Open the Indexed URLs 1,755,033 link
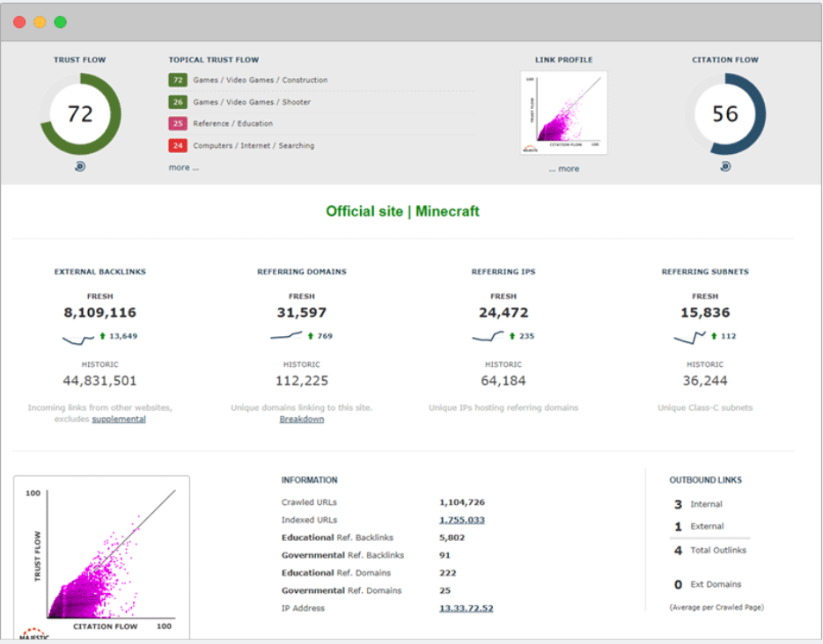The image size is (823, 644). pyautogui.click(x=462, y=520)
